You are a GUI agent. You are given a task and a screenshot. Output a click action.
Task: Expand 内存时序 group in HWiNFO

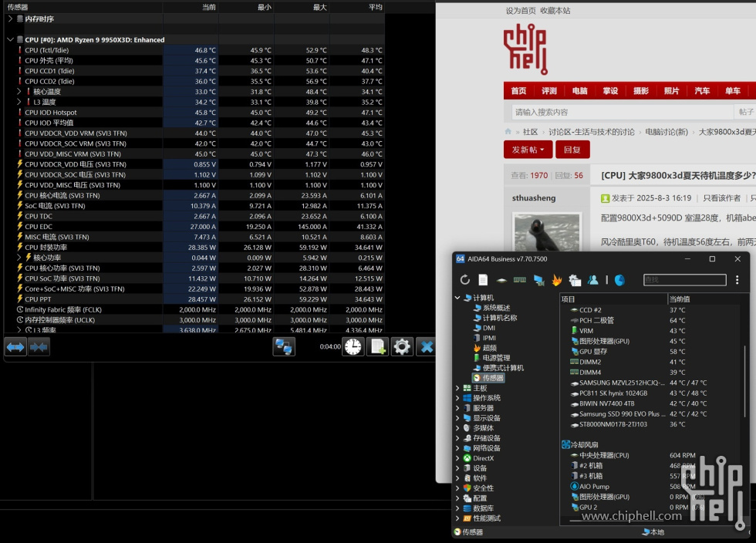coord(9,19)
